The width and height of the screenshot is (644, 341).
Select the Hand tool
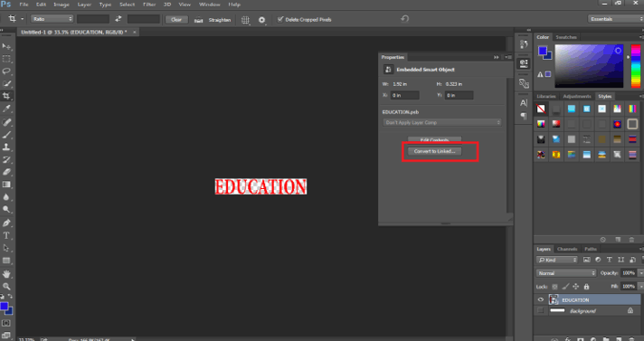tap(6, 274)
